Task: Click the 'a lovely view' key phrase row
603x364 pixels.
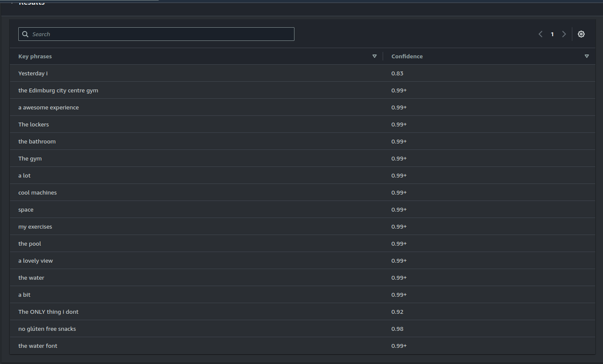Action: coord(35,260)
